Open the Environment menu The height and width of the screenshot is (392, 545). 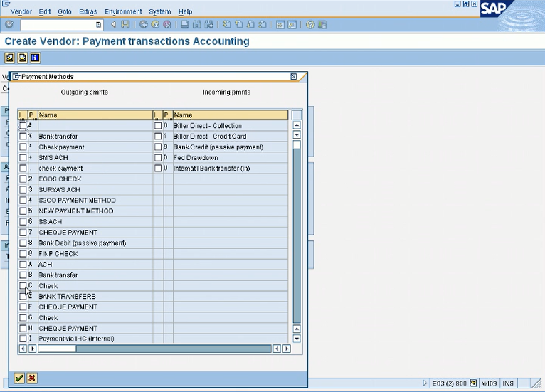pyautogui.click(x=123, y=11)
